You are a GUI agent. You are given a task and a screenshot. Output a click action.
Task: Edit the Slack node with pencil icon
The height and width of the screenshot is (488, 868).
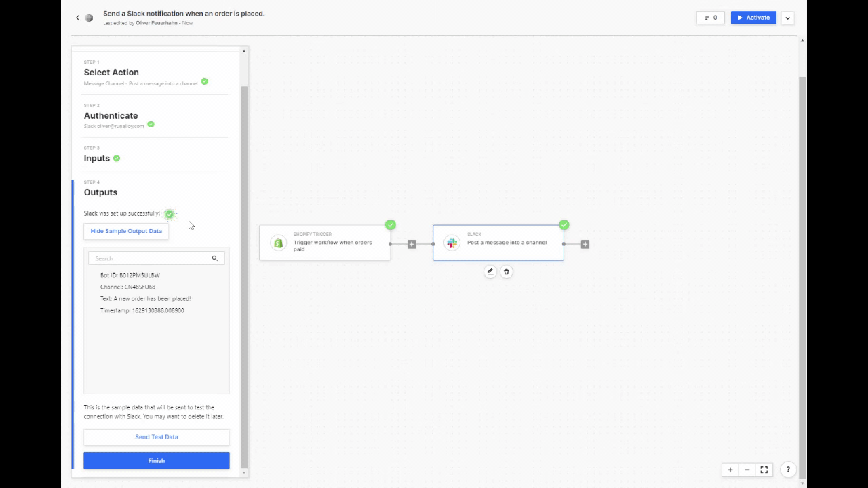pos(490,272)
